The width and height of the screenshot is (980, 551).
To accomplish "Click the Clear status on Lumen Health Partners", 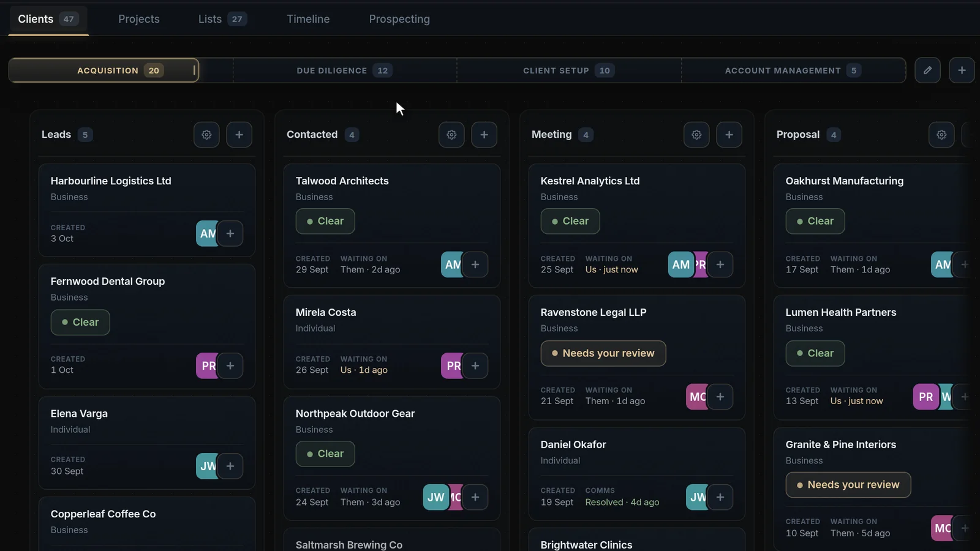I will pos(815,353).
